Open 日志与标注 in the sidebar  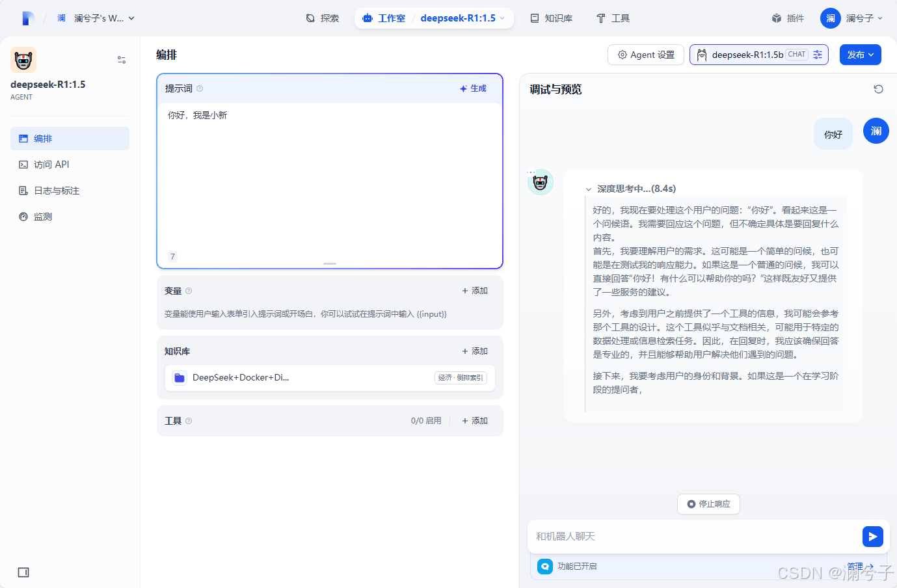(x=70, y=191)
